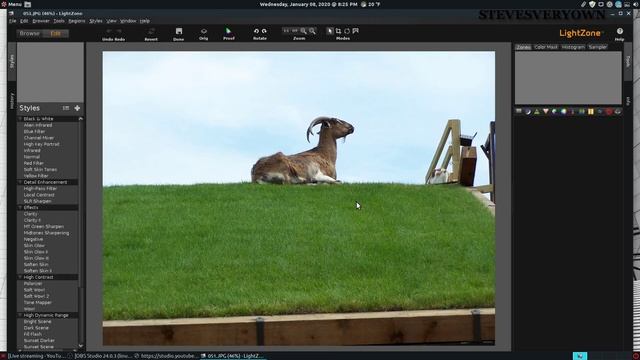Viewport: 640px width, 360px height.
Task: Add the Relight tool
Action: pyautogui.click(x=528, y=111)
